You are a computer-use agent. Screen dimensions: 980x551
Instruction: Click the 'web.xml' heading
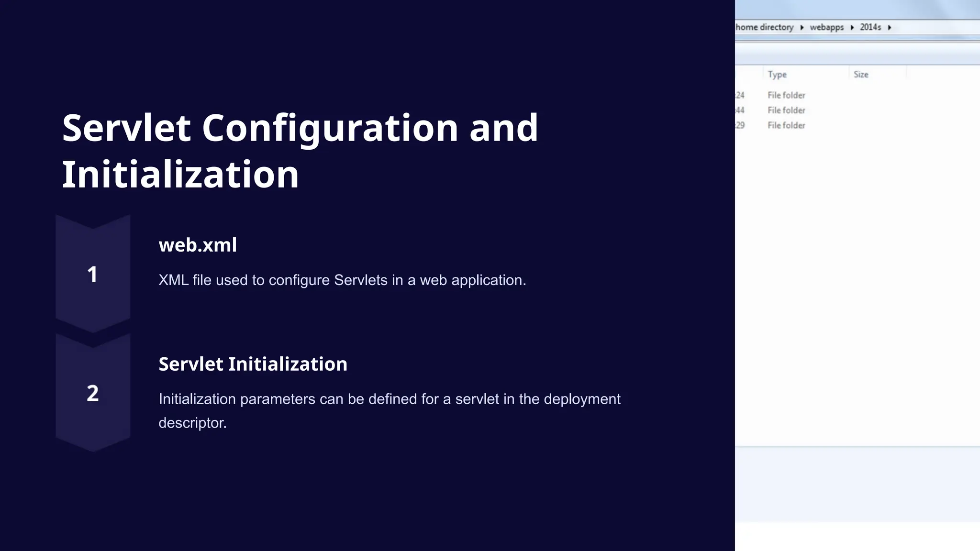click(x=198, y=245)
